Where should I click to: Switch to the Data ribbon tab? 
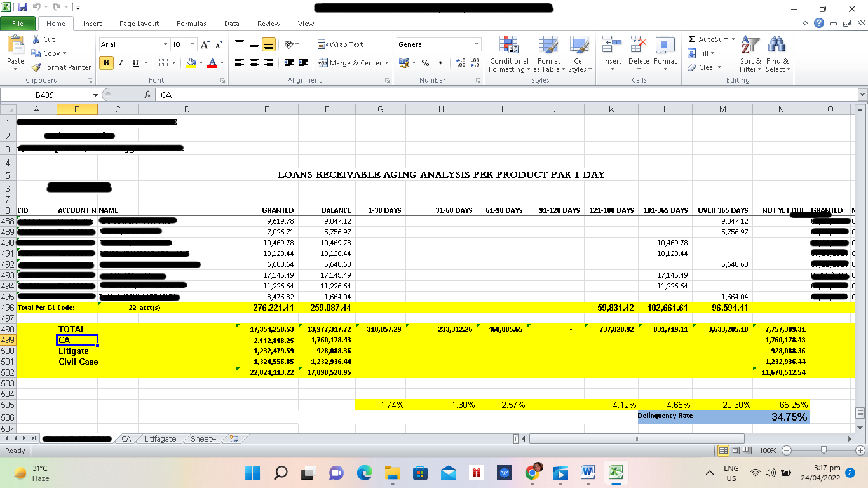232,24
